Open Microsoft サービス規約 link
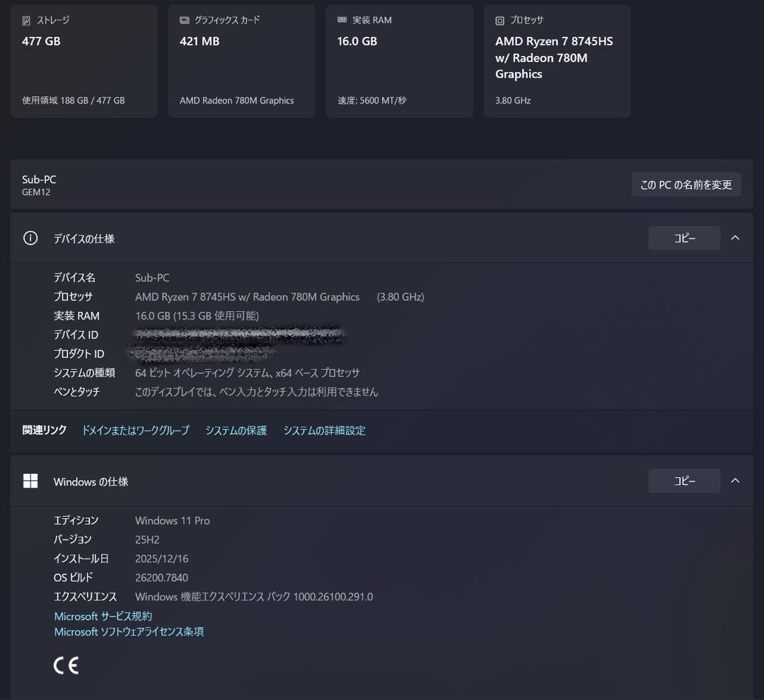Image resolution: width=764 pixels, height=700 pixels. tap(103, 617)
